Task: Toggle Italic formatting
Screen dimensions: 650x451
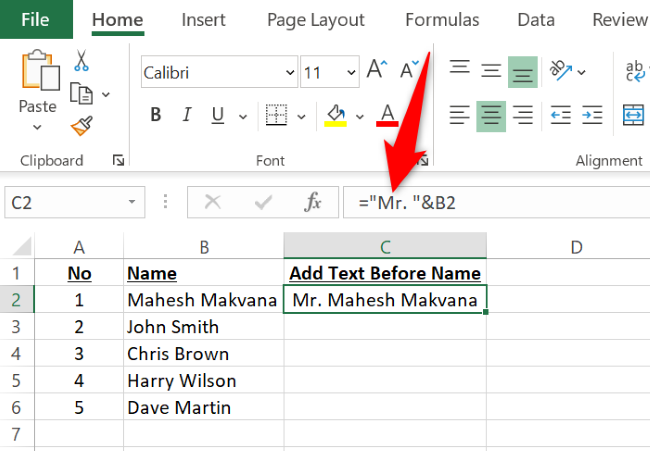Action: pyautogui.click(x=185, y=115)
